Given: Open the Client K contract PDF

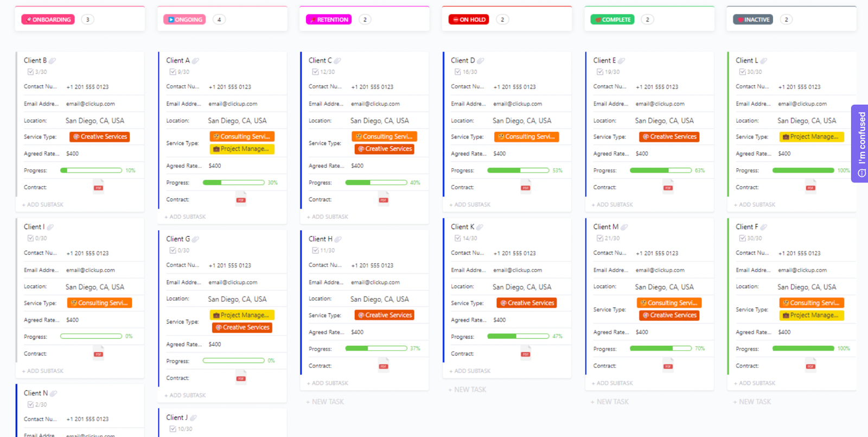Looking at the screenshot, I should pos(526,353).
